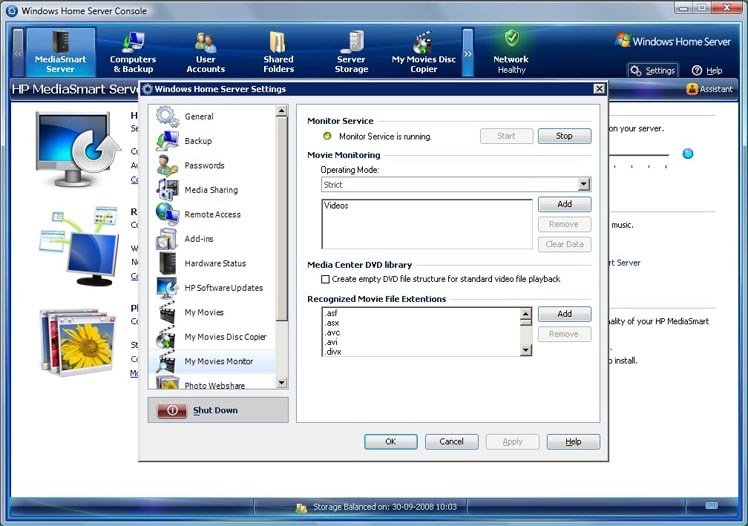Image resolution: width=748 pixels, height=526 pixels.
Task: Click the blue slider knob in console background
Action: tap(687, 154)
